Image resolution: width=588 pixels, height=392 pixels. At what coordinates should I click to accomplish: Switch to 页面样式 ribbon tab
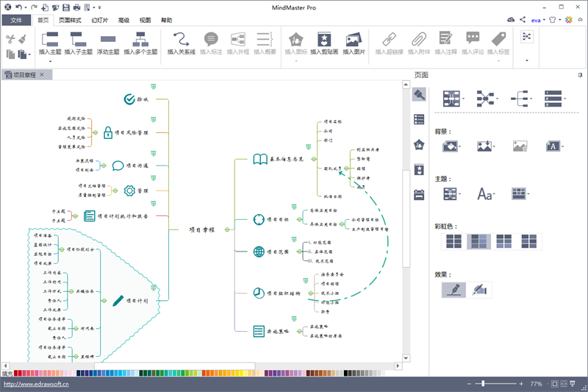[x=70, y=21]
